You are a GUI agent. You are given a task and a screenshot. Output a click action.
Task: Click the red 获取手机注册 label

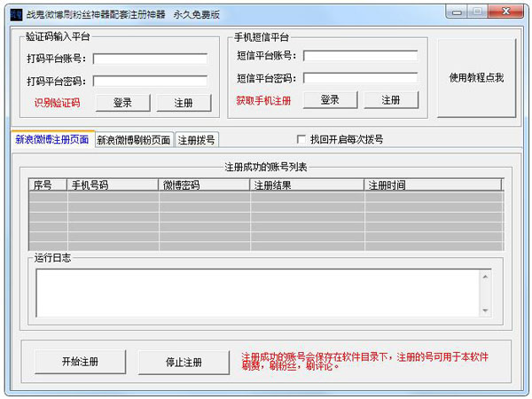tap(263, 100)
